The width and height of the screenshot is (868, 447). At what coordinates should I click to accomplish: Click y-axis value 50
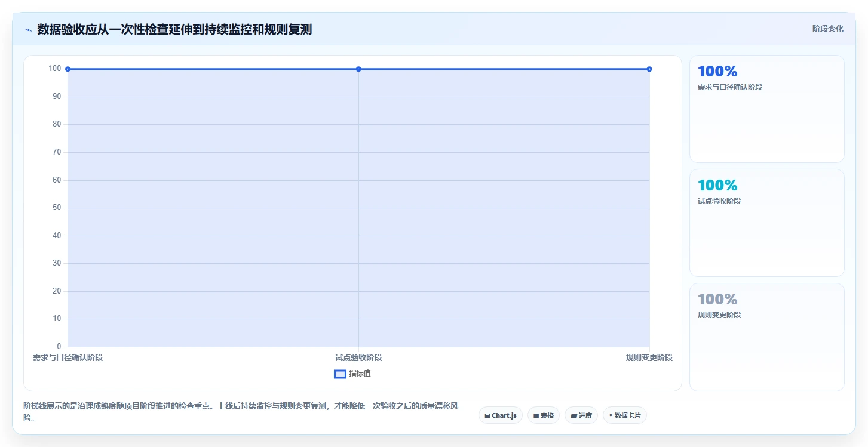[x=56, y=208]
